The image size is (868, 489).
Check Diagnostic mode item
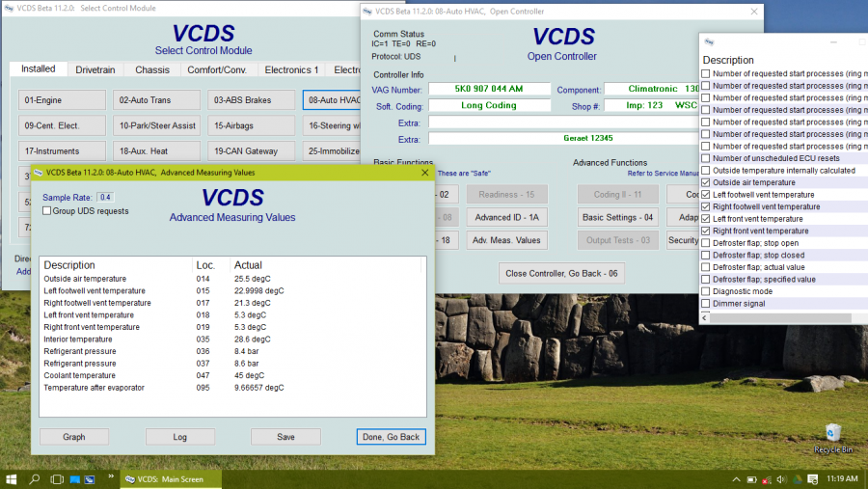pos(706,291)
